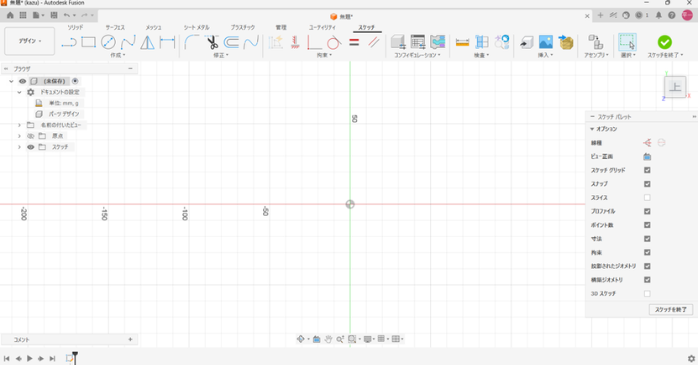Open the 作成 dropdown menu
The height and width of the screenshot is (365, 698).
(x=118, y=55)
